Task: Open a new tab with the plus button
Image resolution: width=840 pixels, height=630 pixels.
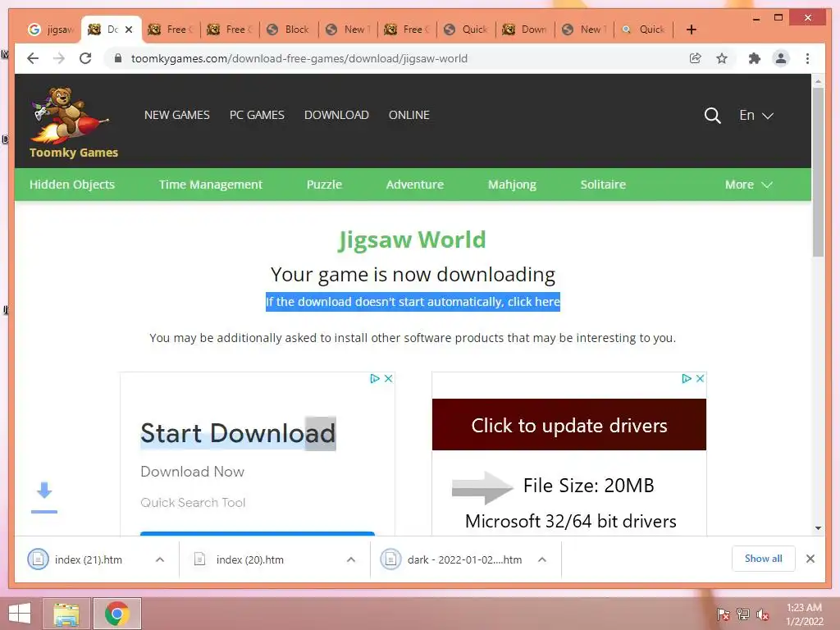Action: (691, 30)
